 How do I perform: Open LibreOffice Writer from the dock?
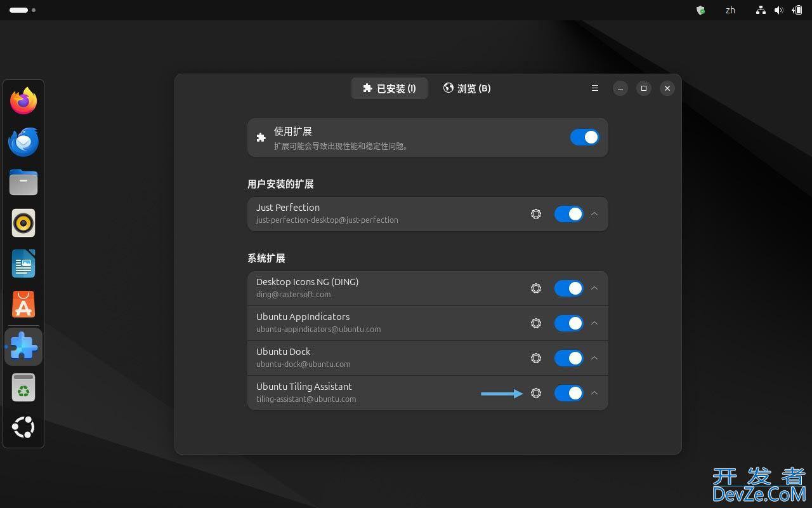[23, 264]
